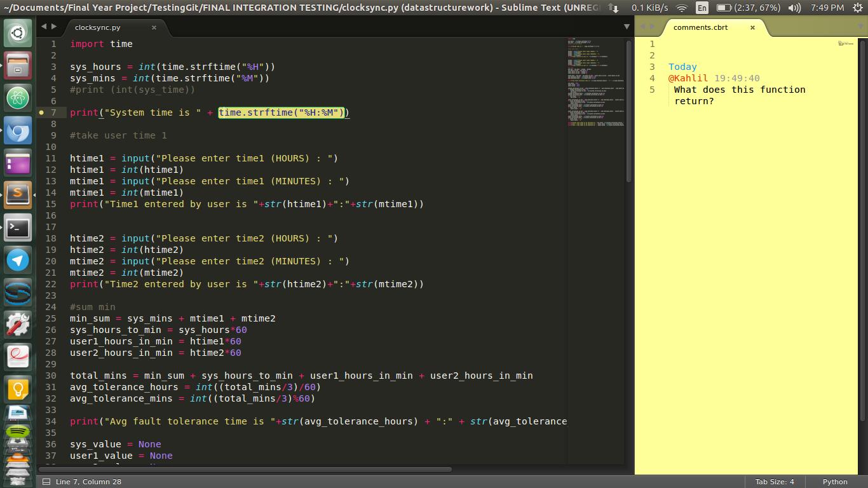Click the editor horizontal scrollbar
868x488 pixels.
click(245, 470)
